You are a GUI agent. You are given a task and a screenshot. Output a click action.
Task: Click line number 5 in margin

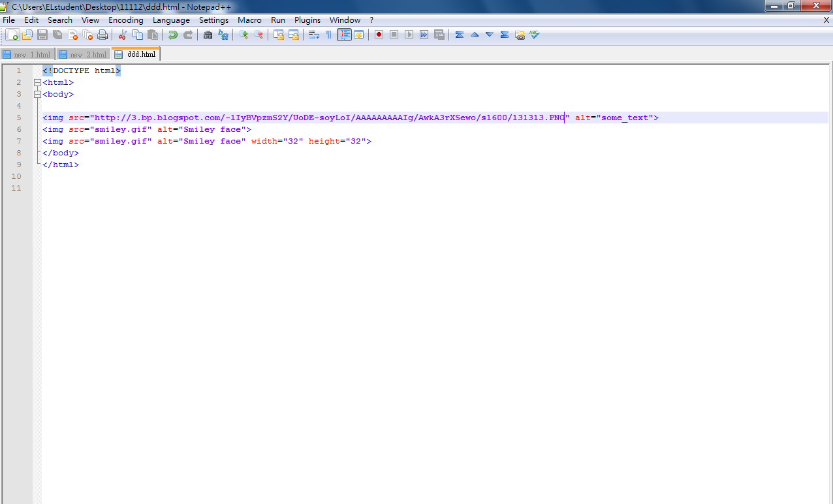19,118
